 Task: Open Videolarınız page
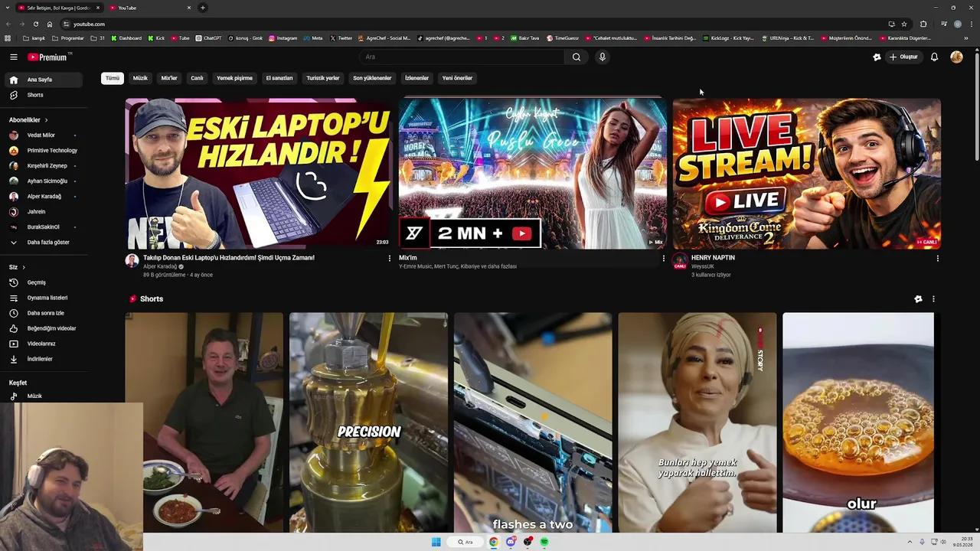[x=43, y=344]
